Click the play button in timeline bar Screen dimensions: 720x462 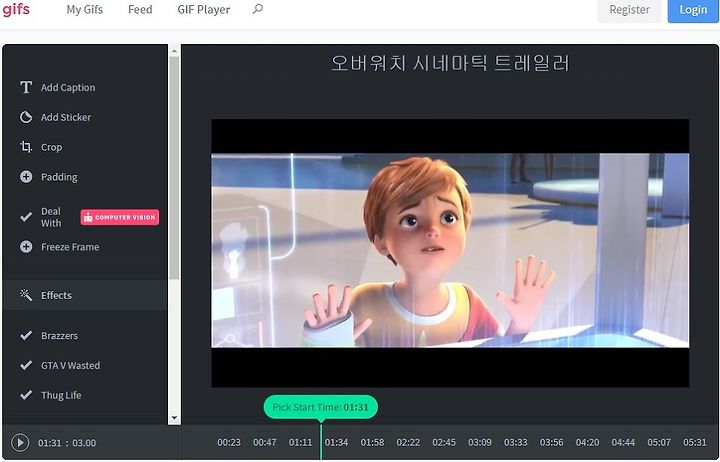coord(20,443)
